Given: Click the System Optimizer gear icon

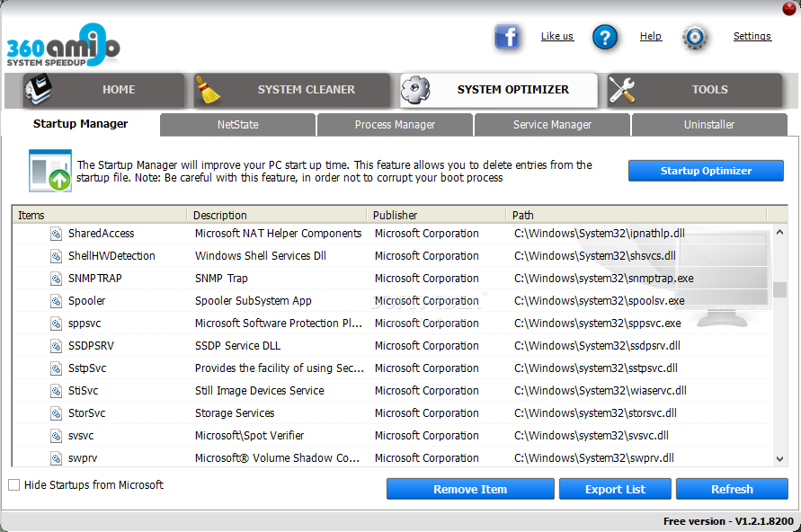Looking at the screenshot, I should click(414, 89).
